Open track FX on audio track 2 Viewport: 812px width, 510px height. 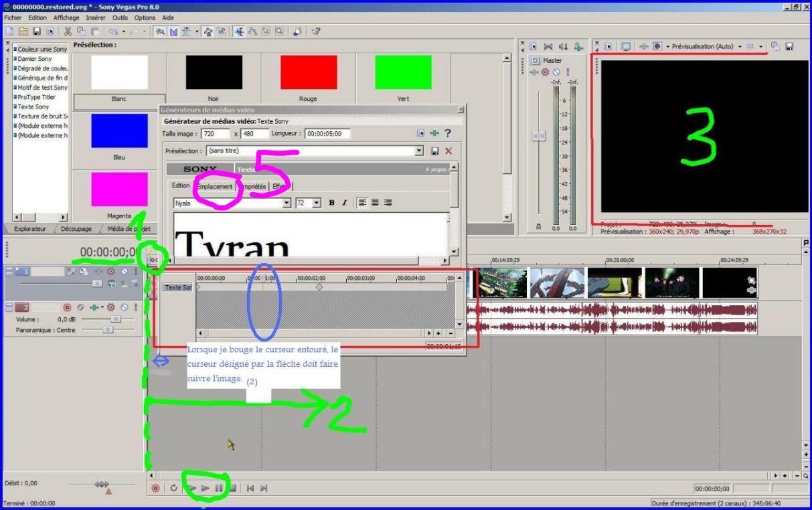(94, 307)
